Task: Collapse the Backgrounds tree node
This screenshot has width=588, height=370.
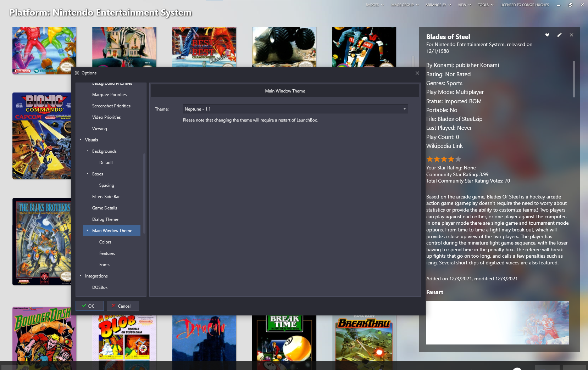Action: coord(88,151)
